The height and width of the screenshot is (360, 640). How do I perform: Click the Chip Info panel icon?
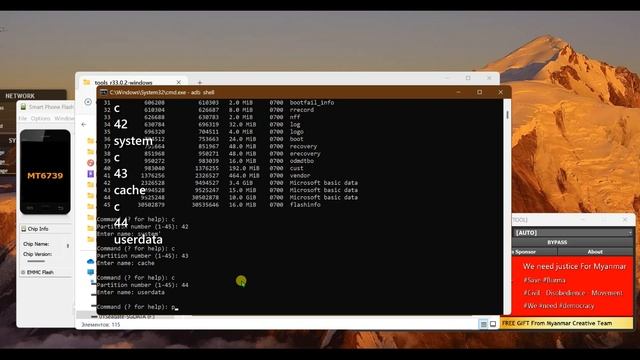click(x=24, y=229)
